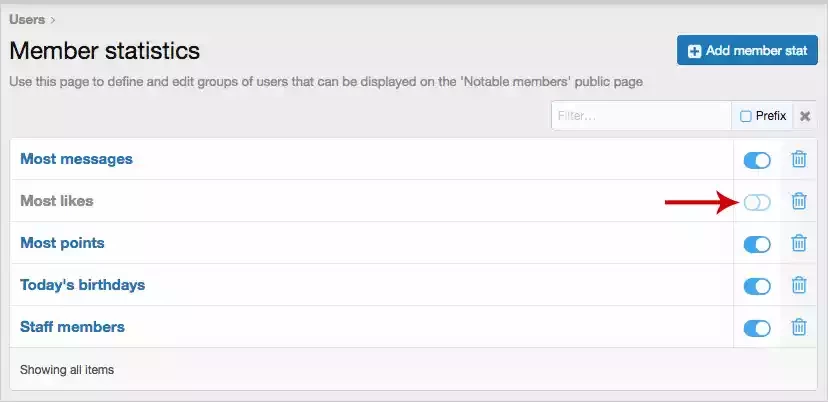Enable the Most likes toggle

point(757,202)
